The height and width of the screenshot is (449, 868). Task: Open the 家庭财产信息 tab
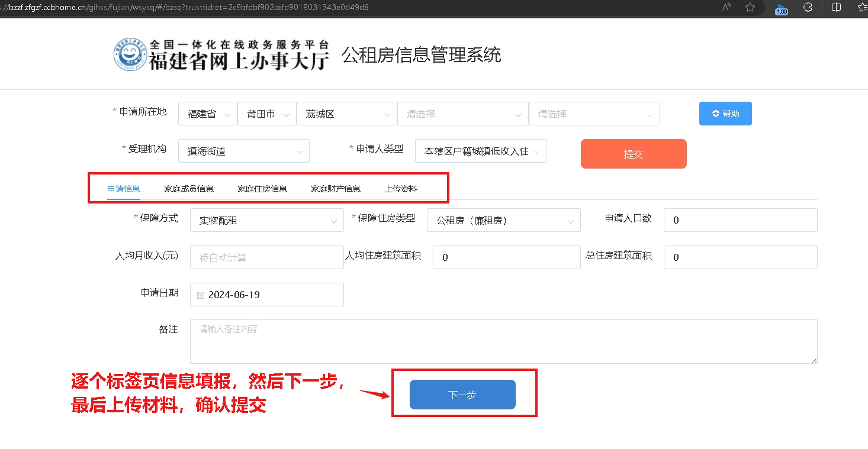pos(336,188)
